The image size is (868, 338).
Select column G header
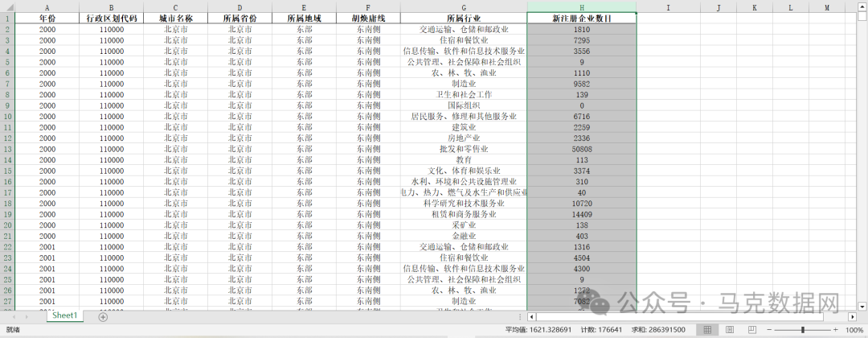click(464, 8)
